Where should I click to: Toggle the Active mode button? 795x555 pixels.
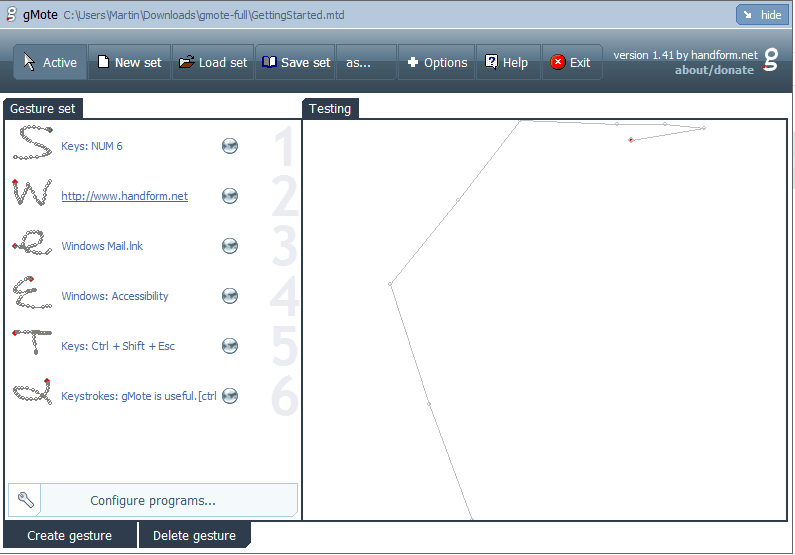(50, 62)
